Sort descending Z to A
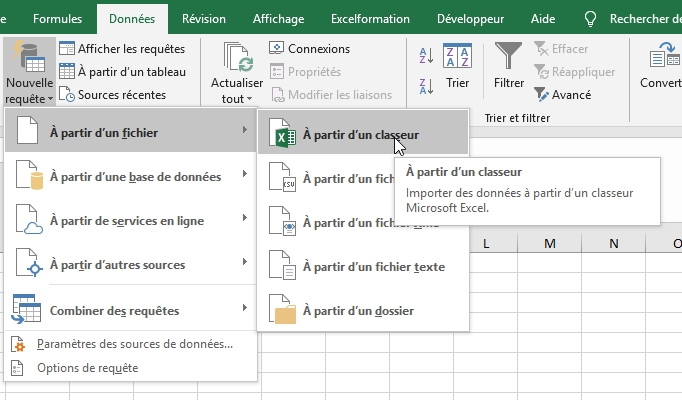 coord(426,86)
